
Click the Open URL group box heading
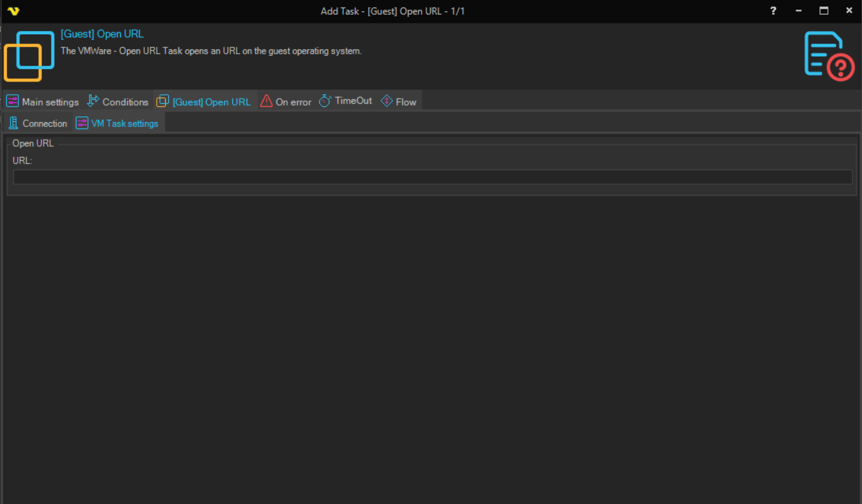click(x=33, y=144)
